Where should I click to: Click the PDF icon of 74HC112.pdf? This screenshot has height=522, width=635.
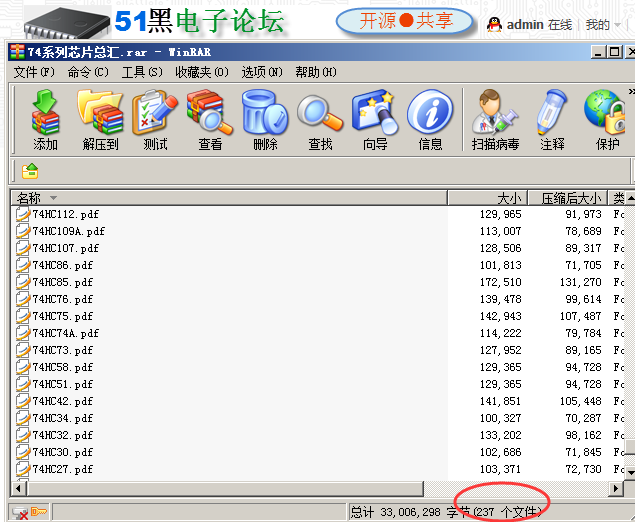click(x=23, y=214)
